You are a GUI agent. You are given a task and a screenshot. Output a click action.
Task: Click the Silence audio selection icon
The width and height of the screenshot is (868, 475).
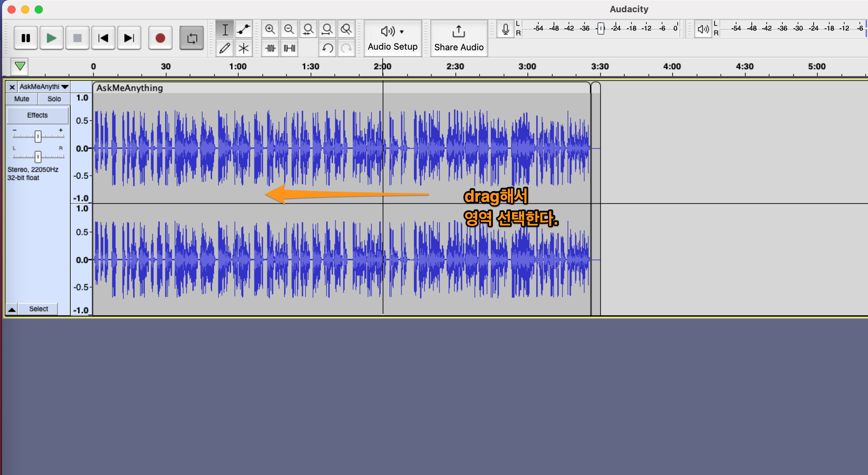289,48
